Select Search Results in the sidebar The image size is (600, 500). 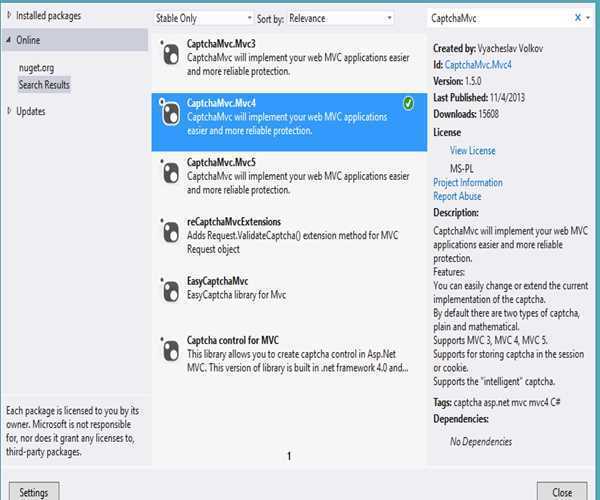coord(44,84)
